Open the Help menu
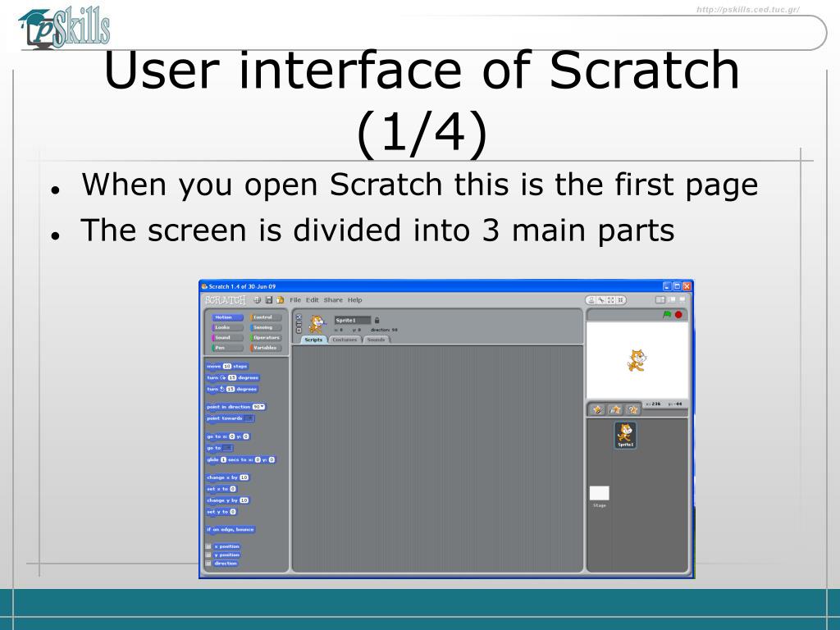The image size is (840, 630). point(354,300)
